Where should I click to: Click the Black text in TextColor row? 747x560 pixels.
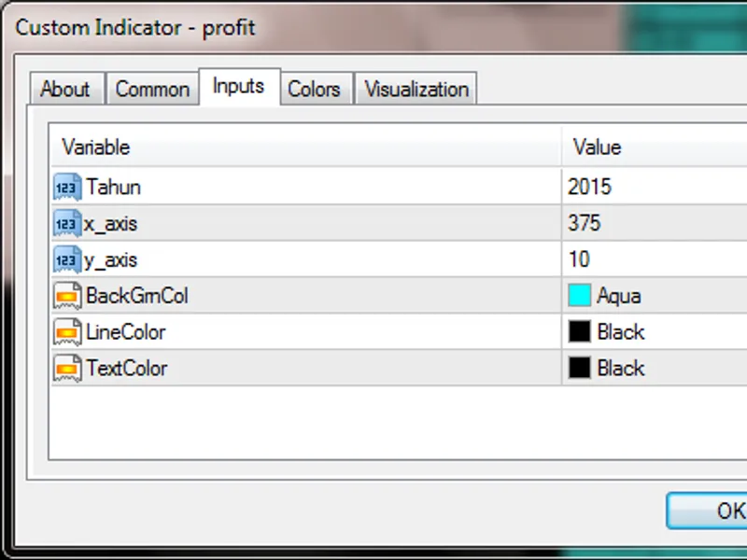pos(621,368)
